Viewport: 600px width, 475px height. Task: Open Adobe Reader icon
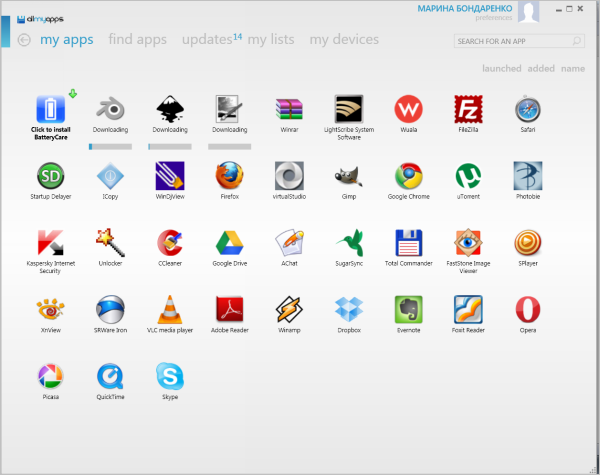click(x=230, y=309)
